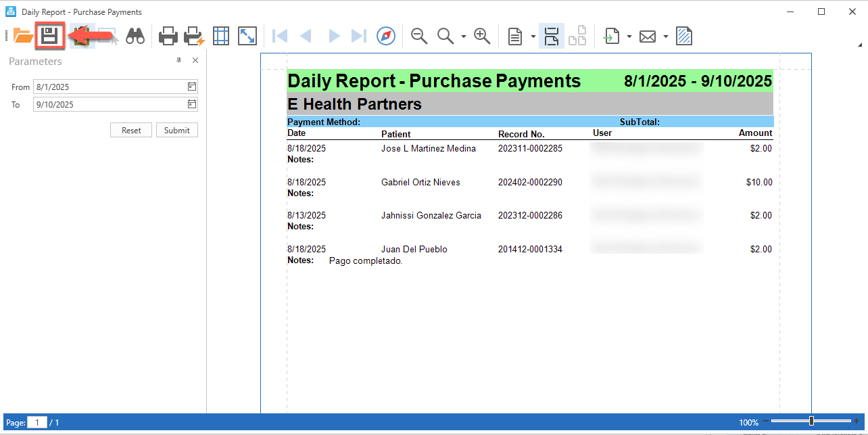
Task: Jump to the last page
Action: pyautogui.click(x=359, y=36)
